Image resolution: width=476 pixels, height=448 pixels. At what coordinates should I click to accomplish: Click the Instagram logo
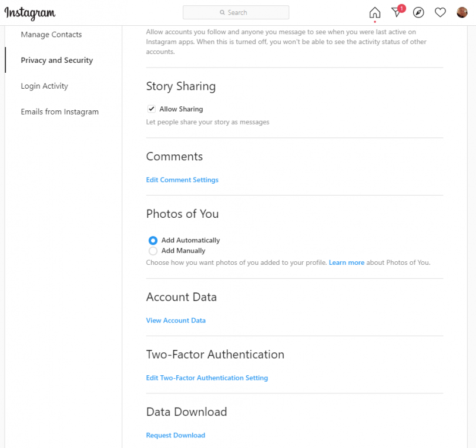pyautogui.click(x=30, y=13)
